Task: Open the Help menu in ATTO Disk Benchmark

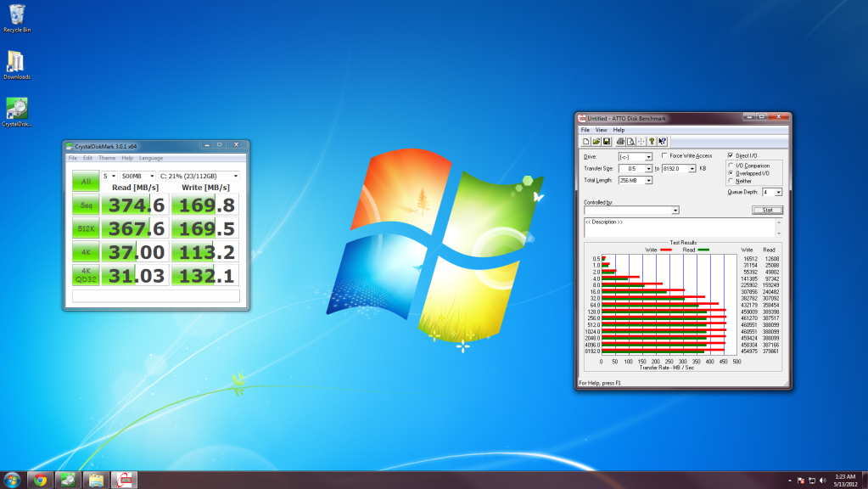Action: click(x=619, y=130)
